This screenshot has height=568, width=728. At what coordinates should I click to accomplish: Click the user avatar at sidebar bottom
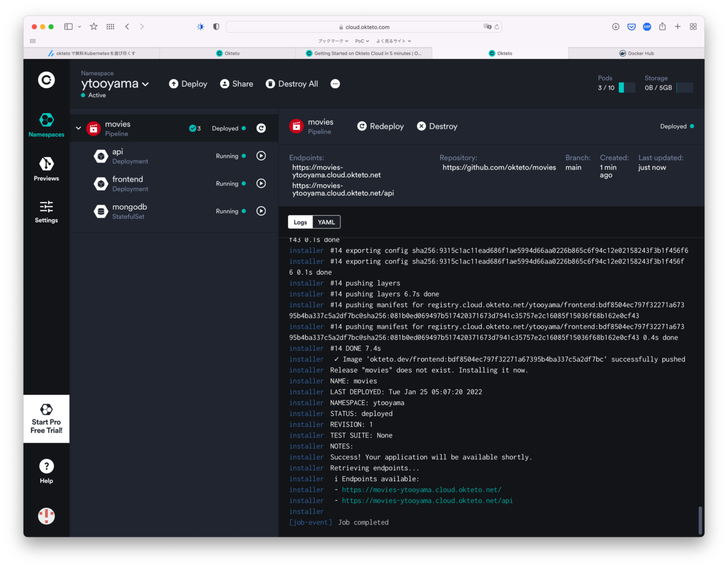click(46, 516)
